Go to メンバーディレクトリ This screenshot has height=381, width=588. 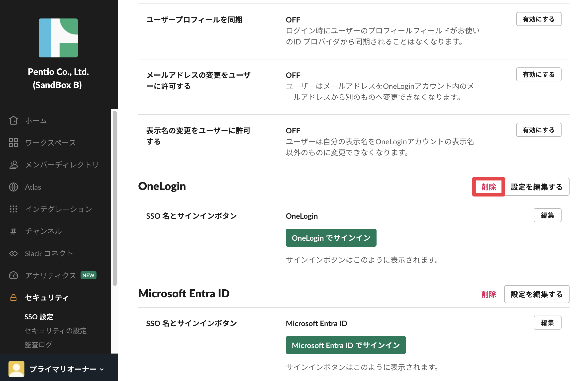click(62, 165)
